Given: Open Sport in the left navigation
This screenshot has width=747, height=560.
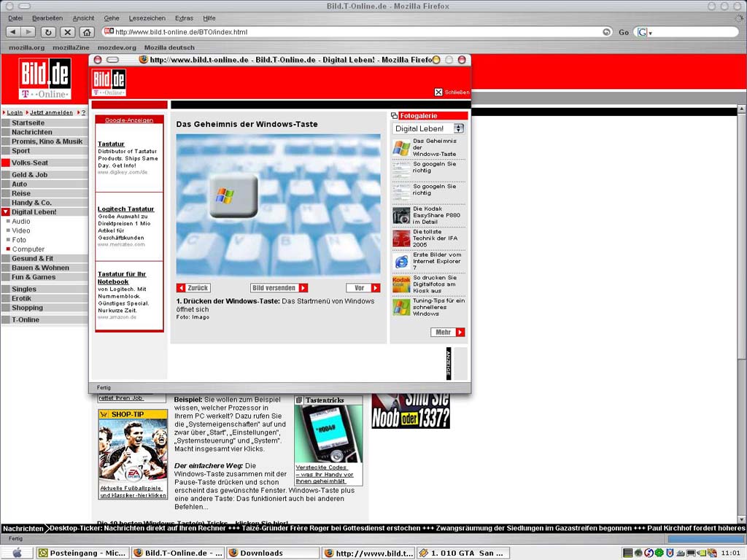Looking at the screenshot, I should pos(21,150).
